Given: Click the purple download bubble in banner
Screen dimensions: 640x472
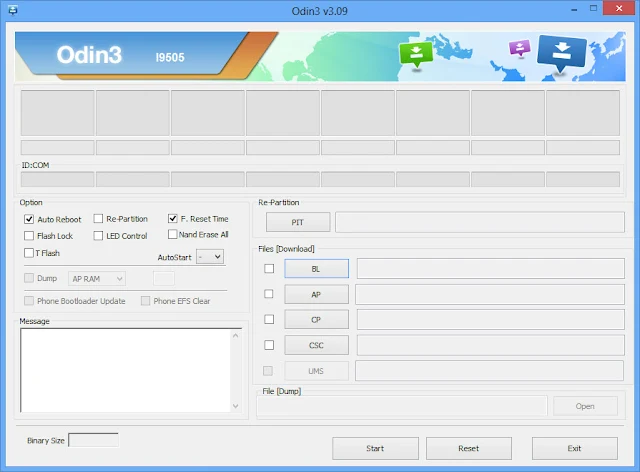Looking at the screenshot, I should tap(520, 48).
